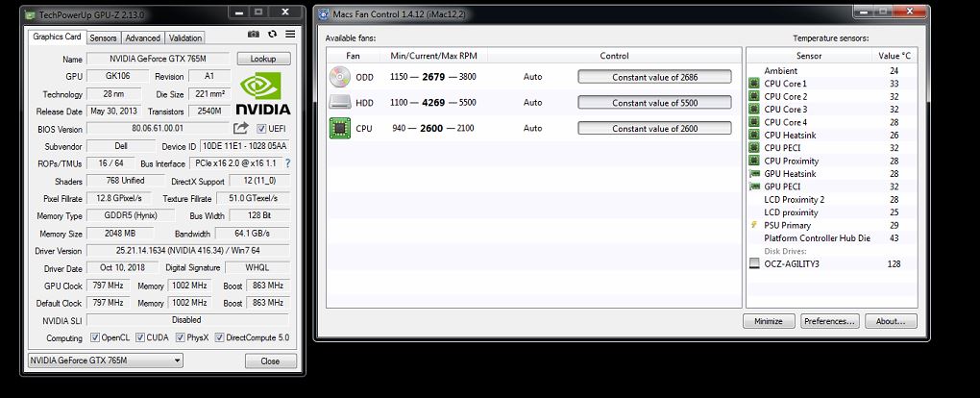The height and width of the screenshot is (398, 980).
Task: Click the NVIDIA SLI Disabled field
Action: 188,320
